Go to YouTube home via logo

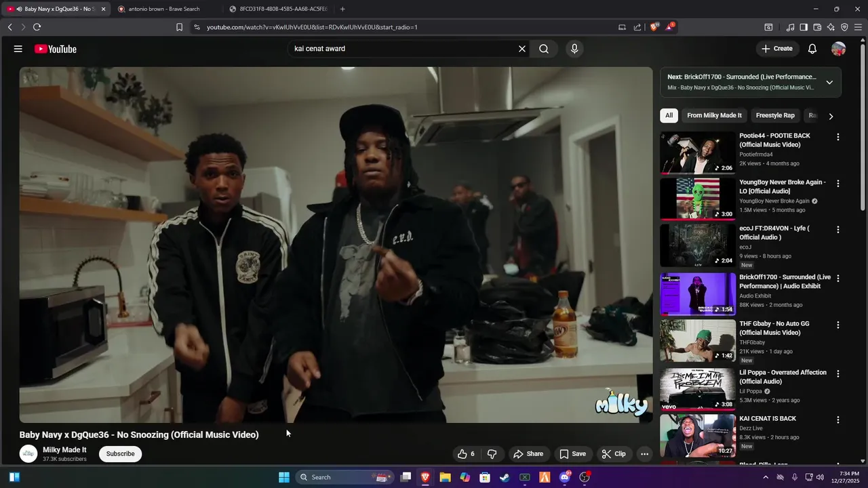tap(56, 49)
